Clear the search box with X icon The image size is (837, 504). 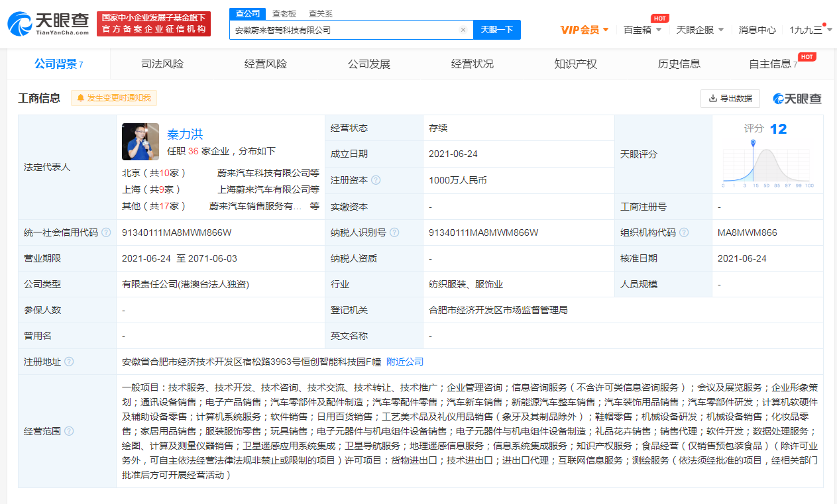[x=463, y=30]
